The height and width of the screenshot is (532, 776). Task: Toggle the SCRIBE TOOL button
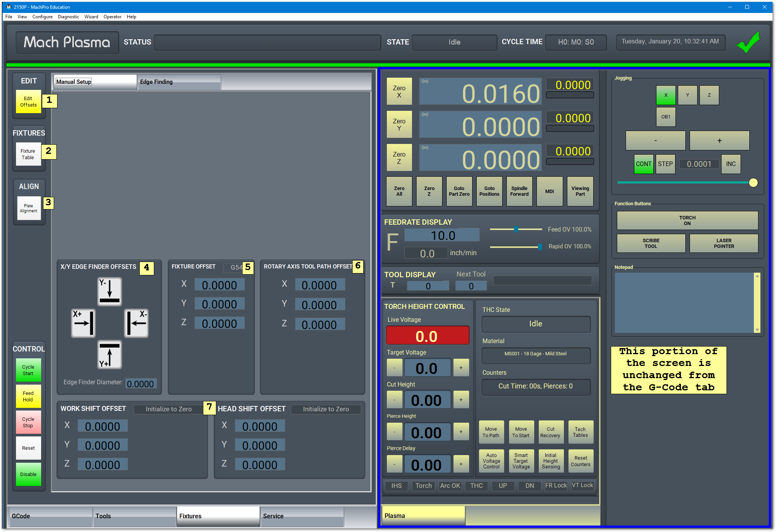(x=651, y=243)
